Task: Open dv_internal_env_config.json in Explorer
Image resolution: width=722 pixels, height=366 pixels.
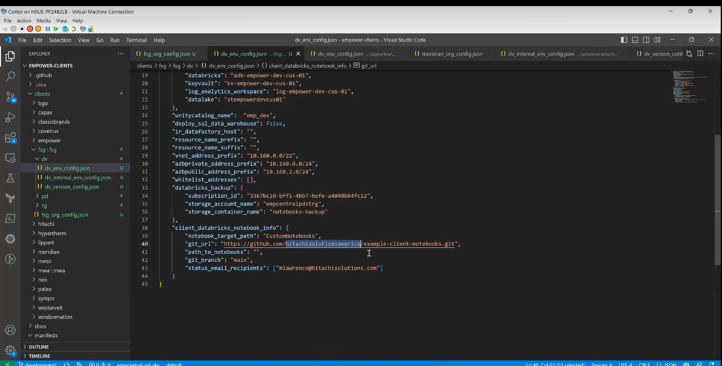Action: pos(77,178)
